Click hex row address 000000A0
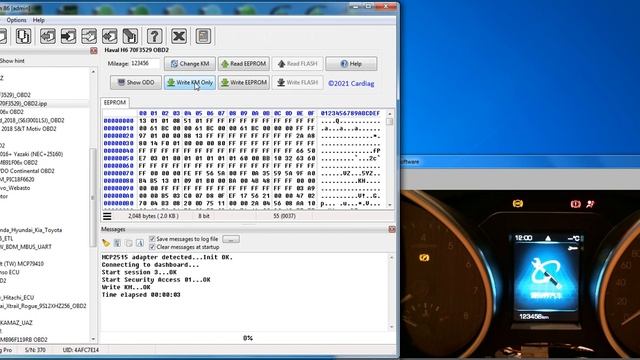 (118, 196)
